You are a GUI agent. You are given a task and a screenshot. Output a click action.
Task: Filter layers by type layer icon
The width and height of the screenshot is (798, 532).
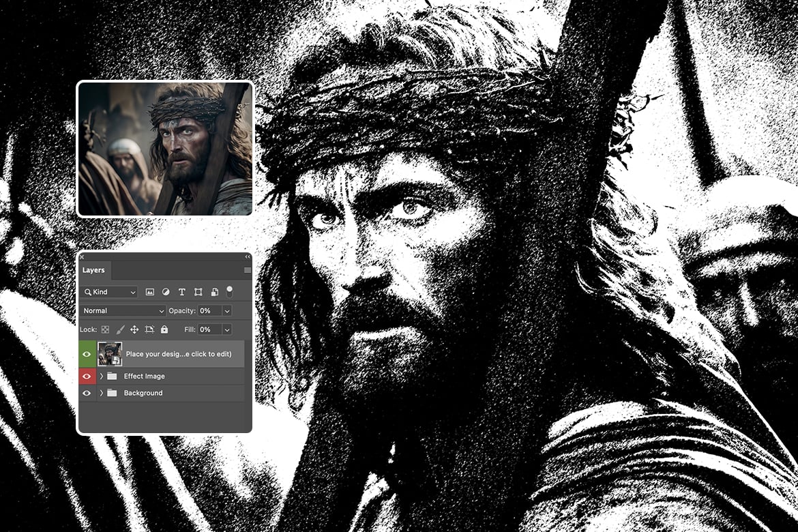[181, 292]
